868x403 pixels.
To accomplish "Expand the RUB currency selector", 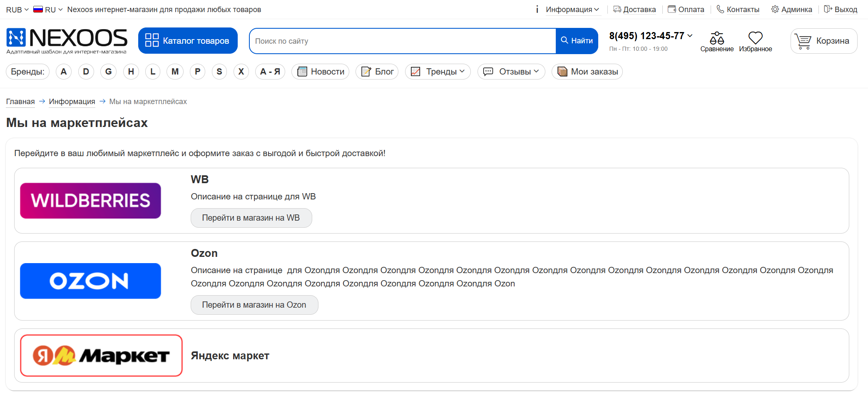I will (17, 10).
